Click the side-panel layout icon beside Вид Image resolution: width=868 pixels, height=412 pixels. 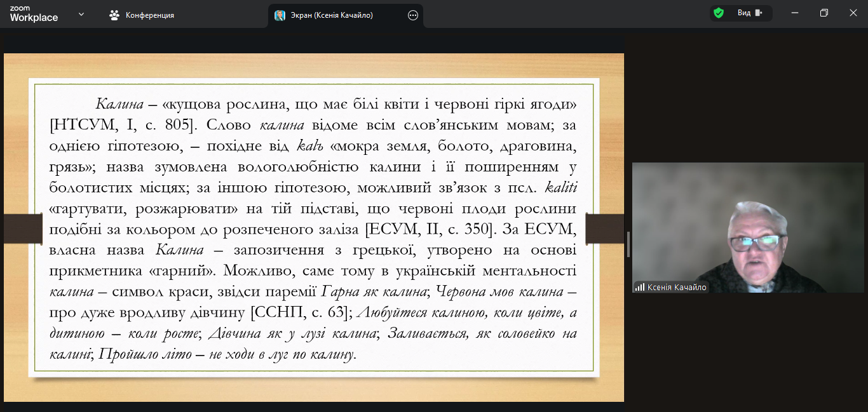coord(757,13)
